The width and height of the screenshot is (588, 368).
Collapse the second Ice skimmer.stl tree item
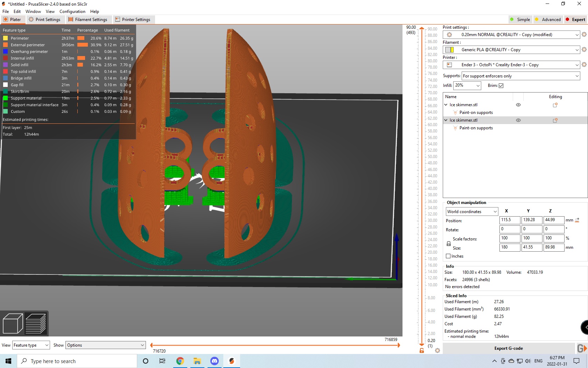point(446,120)
